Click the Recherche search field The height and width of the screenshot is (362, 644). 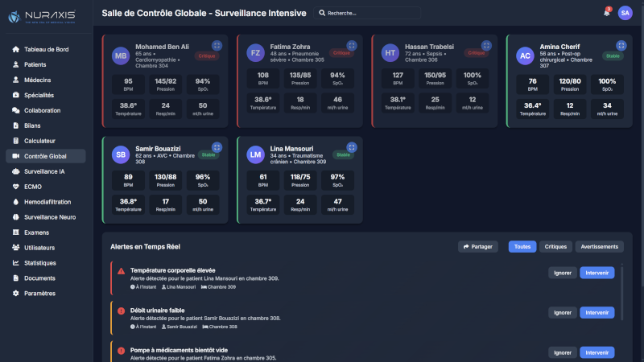pyautogui.click(x=370, y=13)
